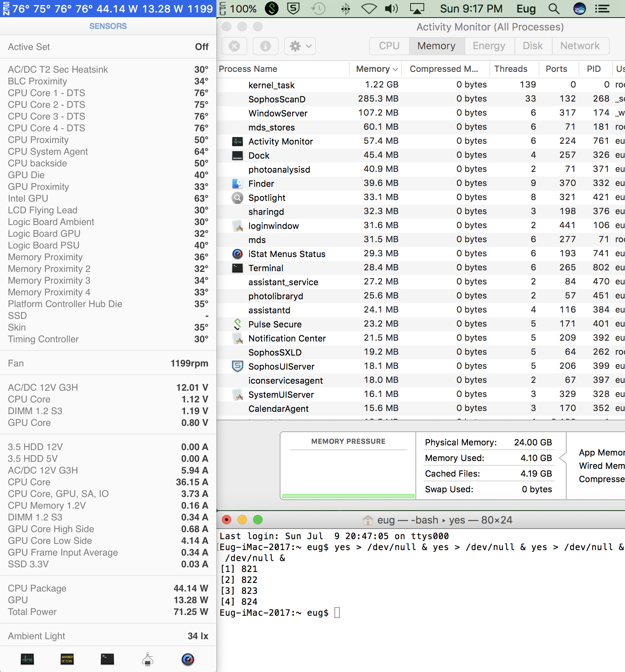Sort processes by Threads column
The height and width of the screenshot is (672, 625).
pyautogui.click(x=514, y=69)
